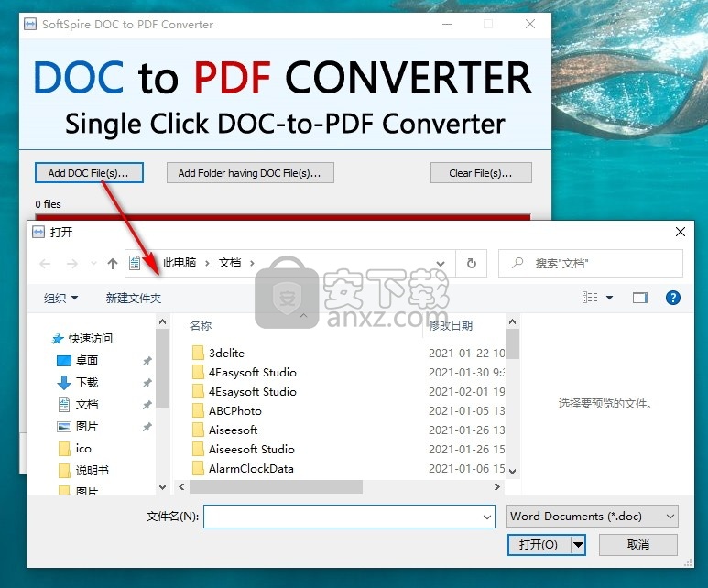The width and height of the screenshot is (708, 588).
Task: Open the 打开 button split arrow
Action: (579, 545)
